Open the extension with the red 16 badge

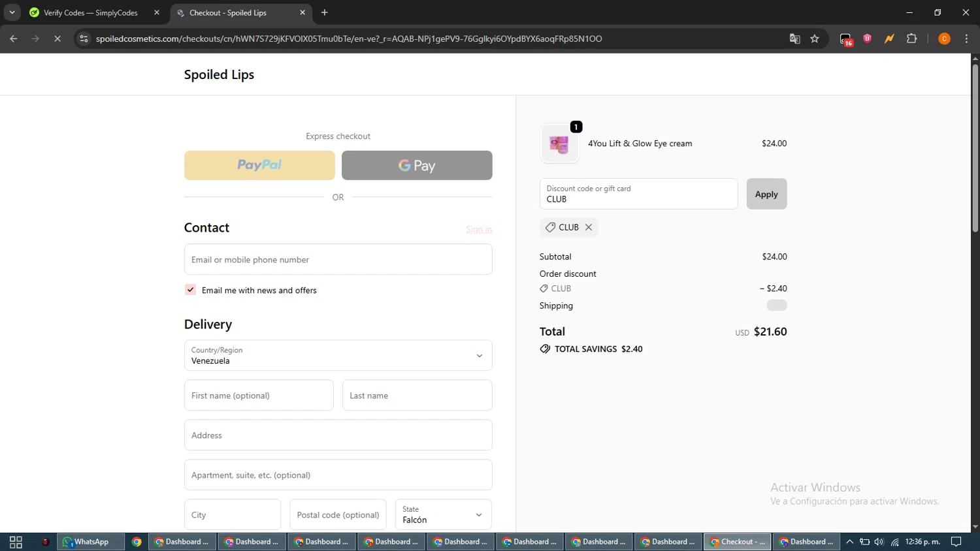(x=846, y=39)
